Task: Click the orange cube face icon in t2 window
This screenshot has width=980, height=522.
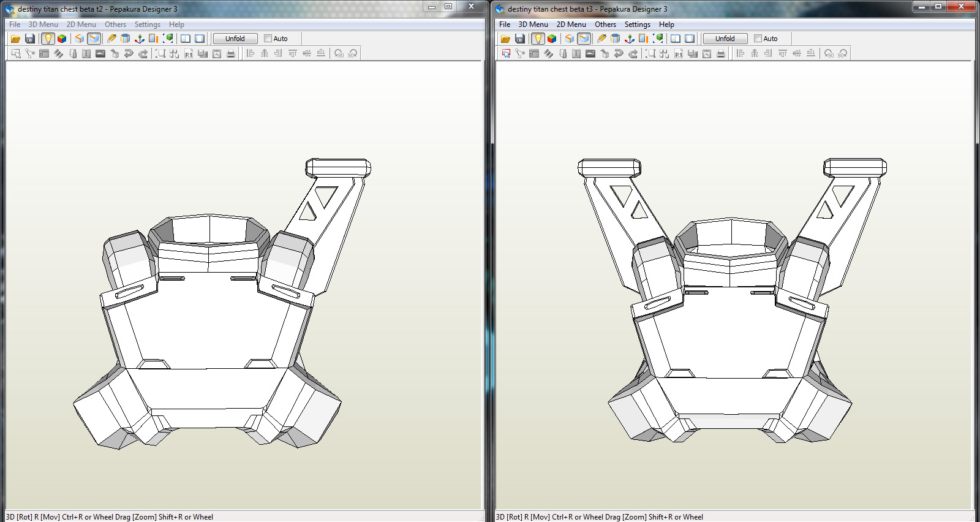Action: coord(80,39)
